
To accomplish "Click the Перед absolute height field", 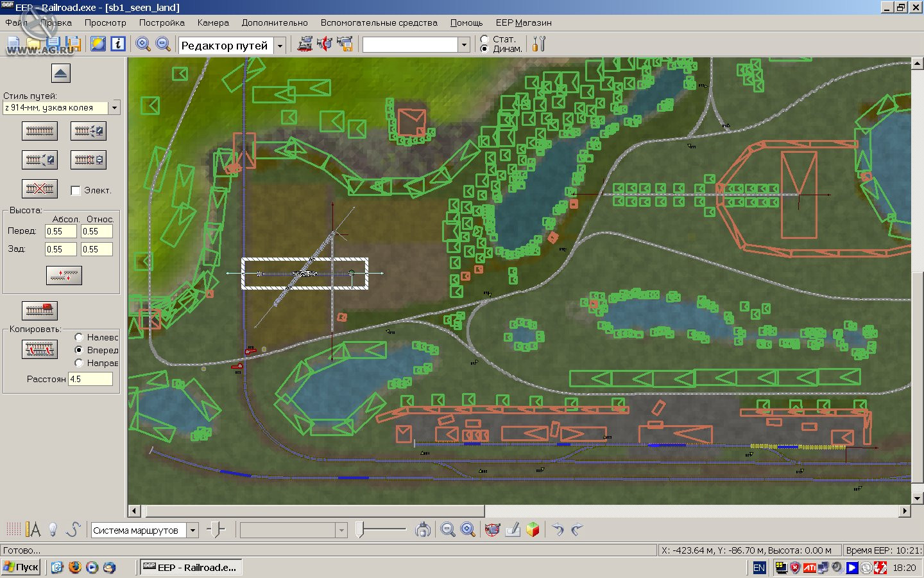I will click(61, 231).
